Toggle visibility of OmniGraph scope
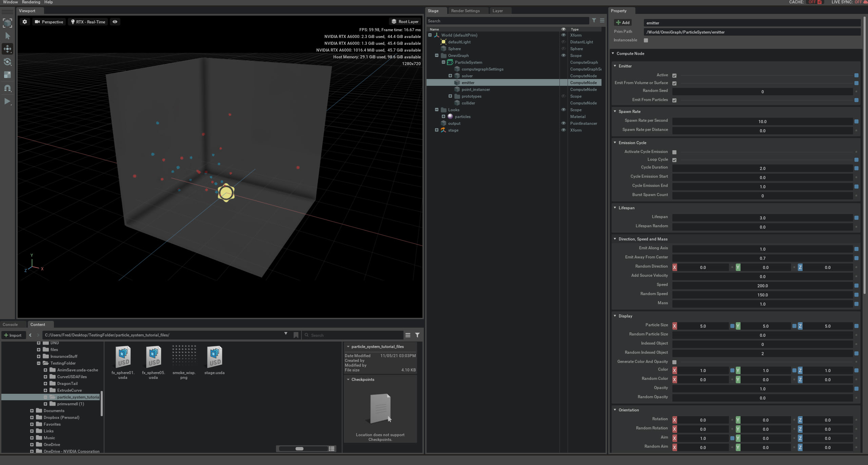Viewport: 868px width, 465px height. (x=564, y=56)
